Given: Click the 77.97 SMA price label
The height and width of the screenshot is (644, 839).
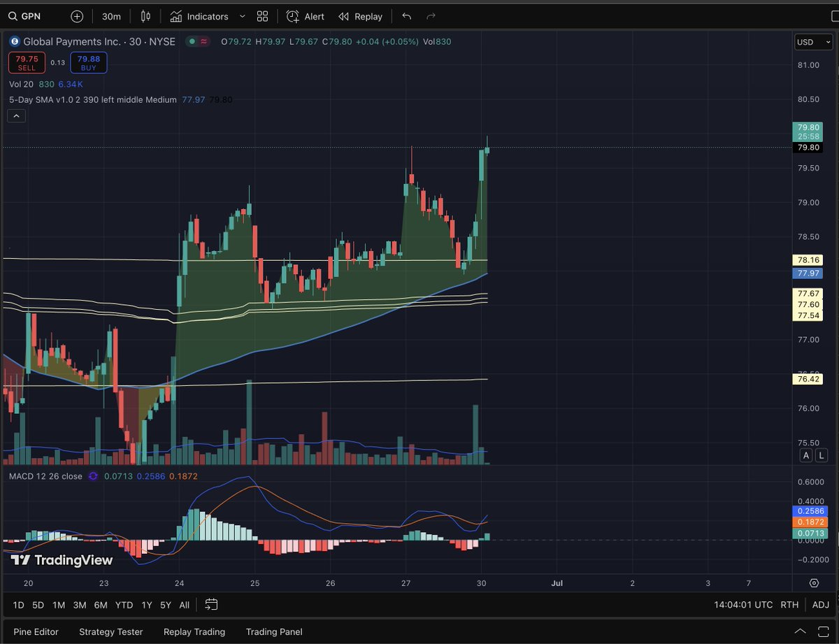Looking at the screenshot, I should click(x=809, y=273).
